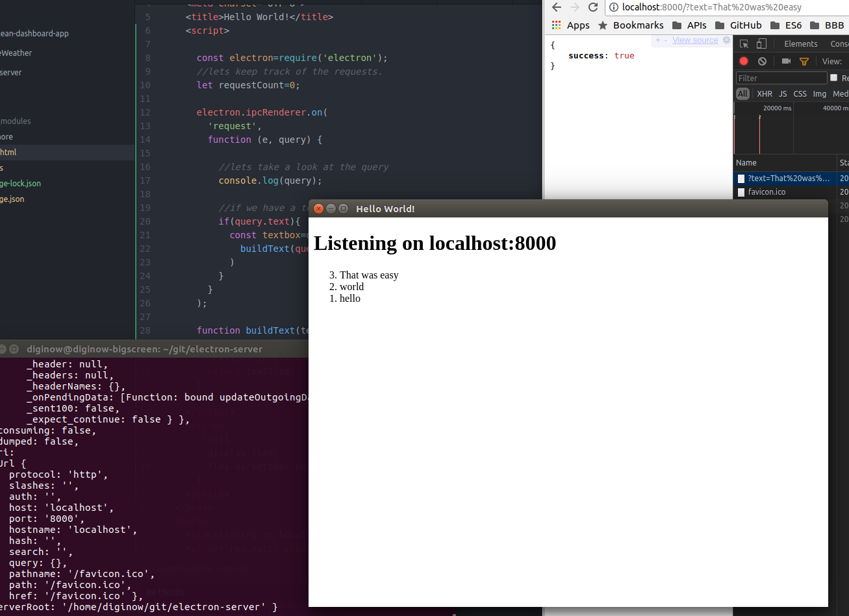Select the CSS network type filter
The image size is (849, 616).
tap(800, 93)
